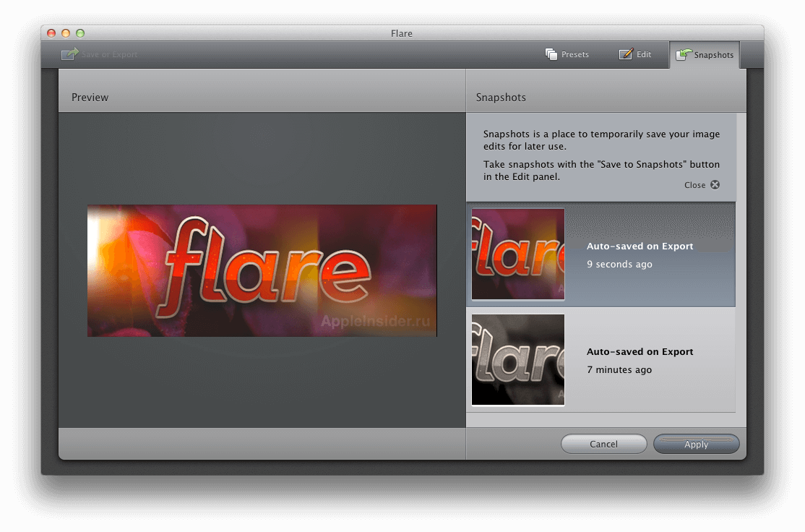The image size is (805, 532).
Task: Click the green zoom button
Action: point(80,33)
